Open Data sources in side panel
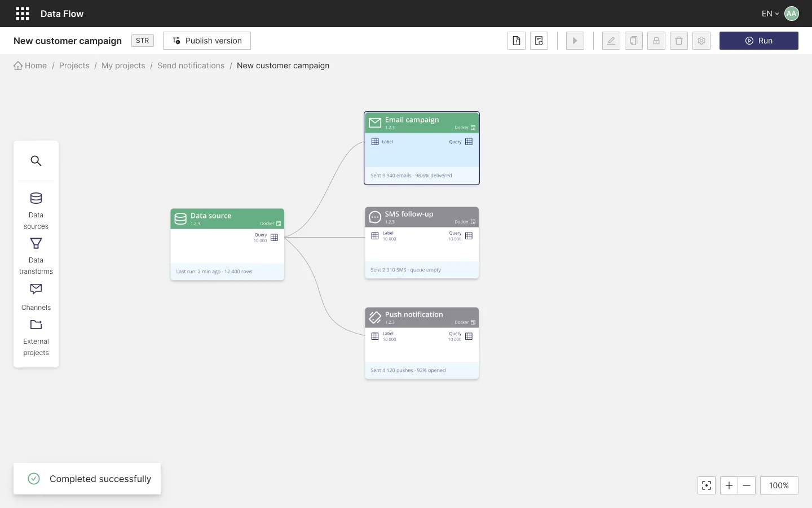The width and height of the screenshot is (812, 508). 36,212
